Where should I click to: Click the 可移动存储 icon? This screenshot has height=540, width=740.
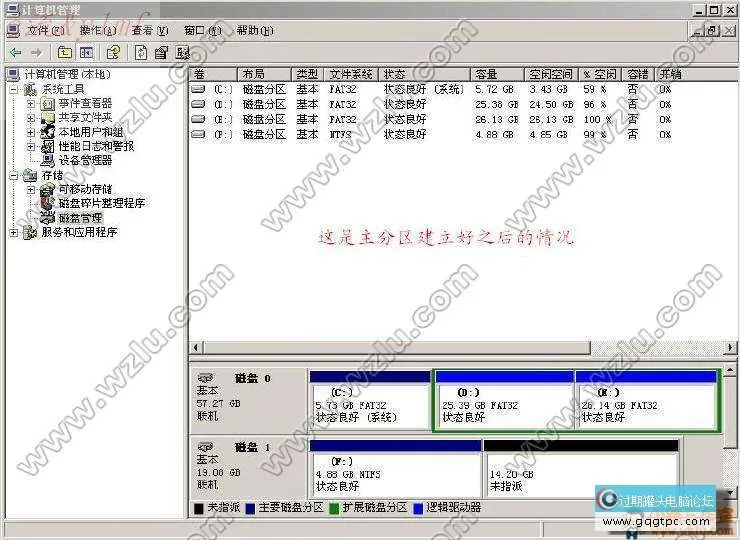48,189
